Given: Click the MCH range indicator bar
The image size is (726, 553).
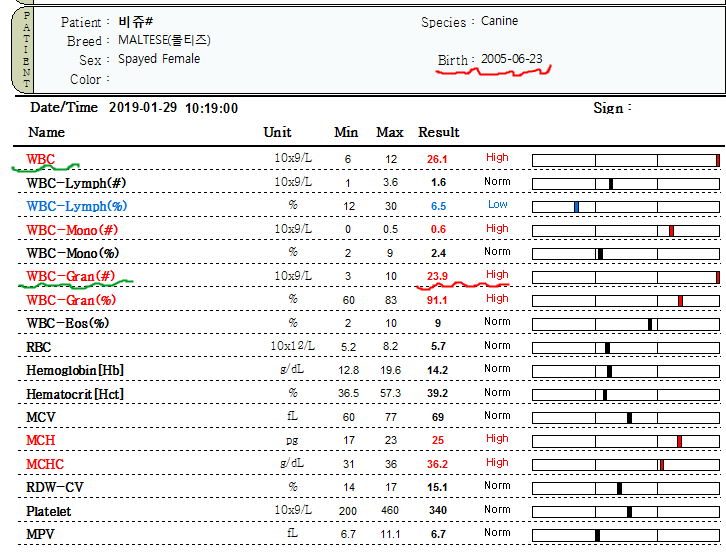Looking at the screenshot, I should click(x=626, y=441).
